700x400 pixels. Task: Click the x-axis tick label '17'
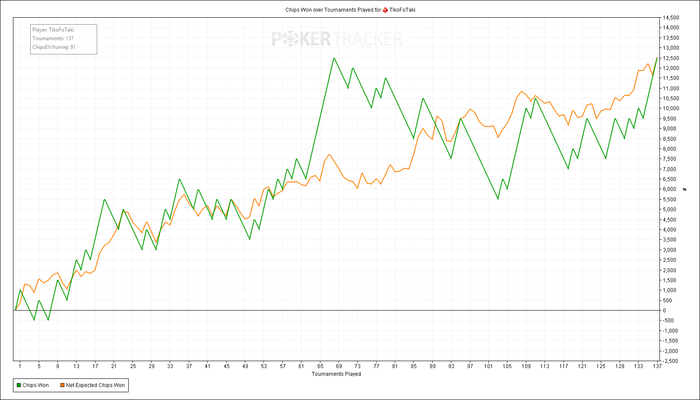pos(95,366)
